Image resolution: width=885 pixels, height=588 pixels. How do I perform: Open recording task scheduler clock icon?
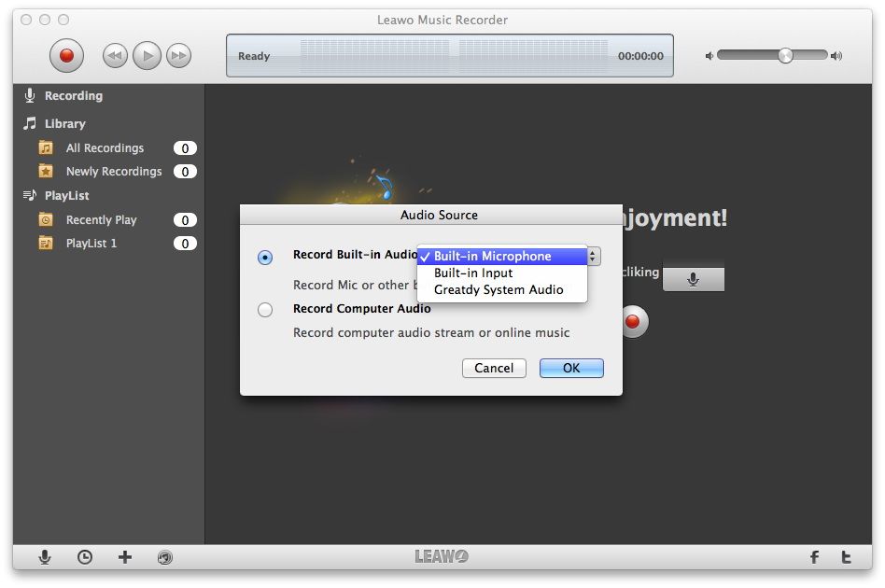[85, 557]
